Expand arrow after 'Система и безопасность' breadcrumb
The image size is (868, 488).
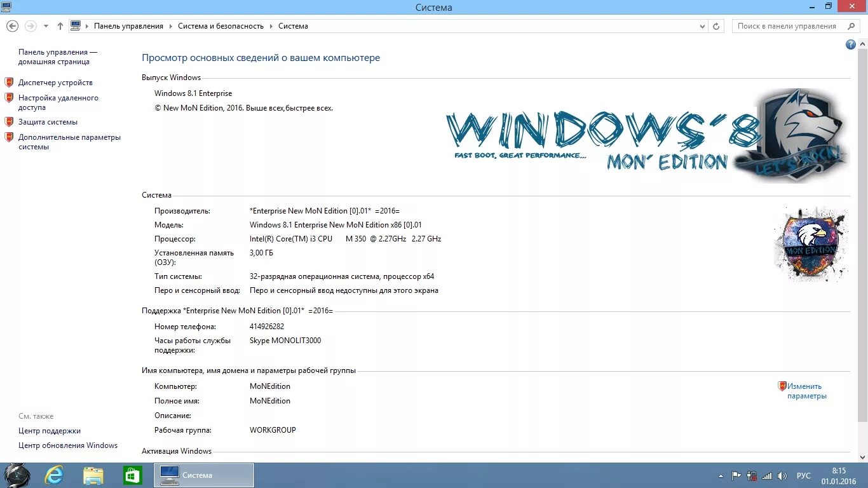pos(271,26)
